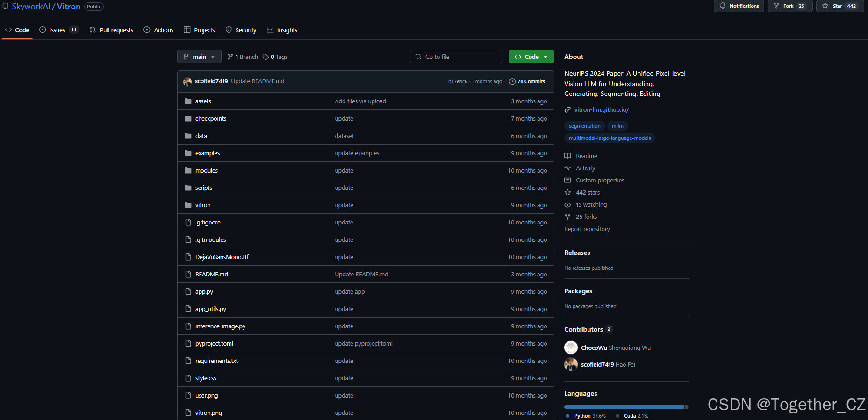The height and width of the screenshot is (420, 868).
Task: Click the tag icon beside 0 Tags
Action: 265,57
